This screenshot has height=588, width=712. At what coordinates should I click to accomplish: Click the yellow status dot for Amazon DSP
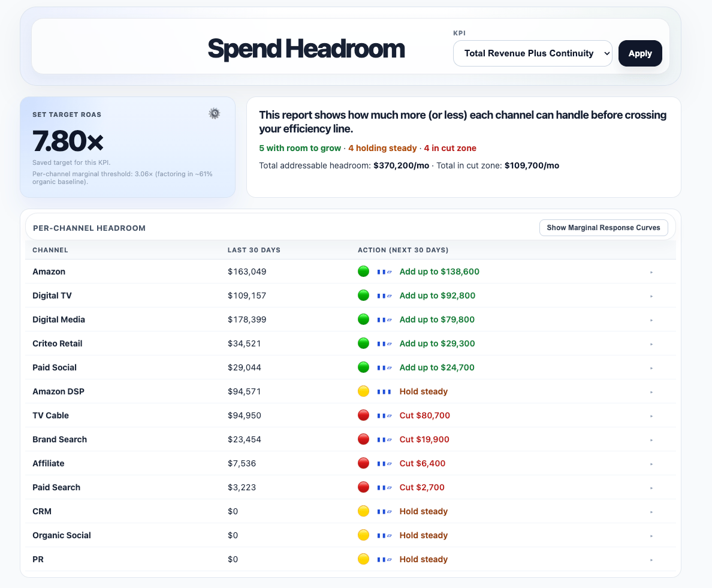point(363,391)
